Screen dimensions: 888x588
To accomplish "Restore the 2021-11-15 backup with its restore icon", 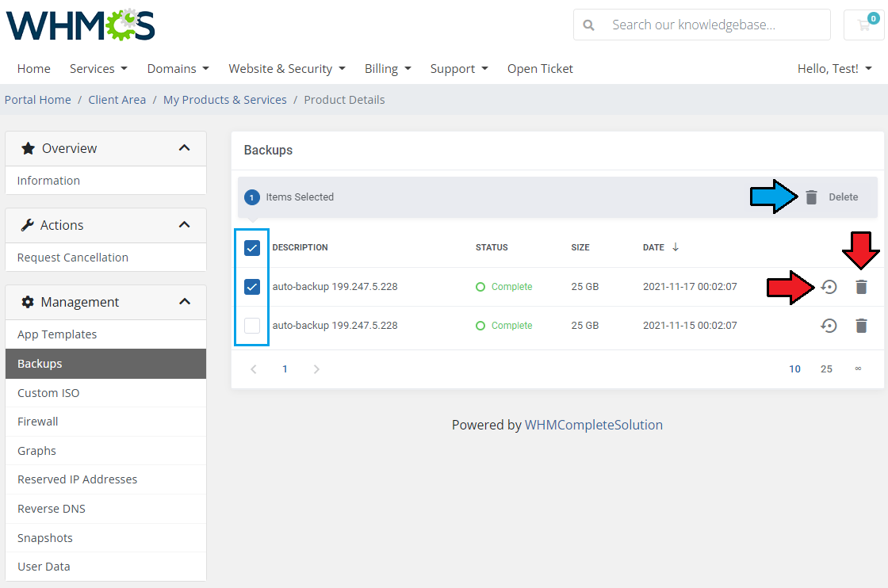I will [829, 326].
